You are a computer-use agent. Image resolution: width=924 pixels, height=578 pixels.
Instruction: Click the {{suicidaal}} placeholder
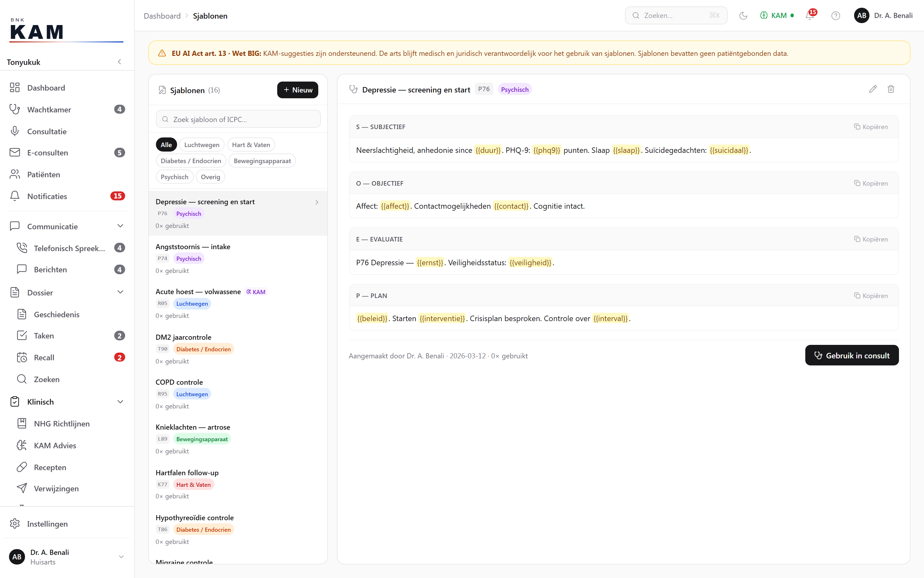tap(729, 150)
